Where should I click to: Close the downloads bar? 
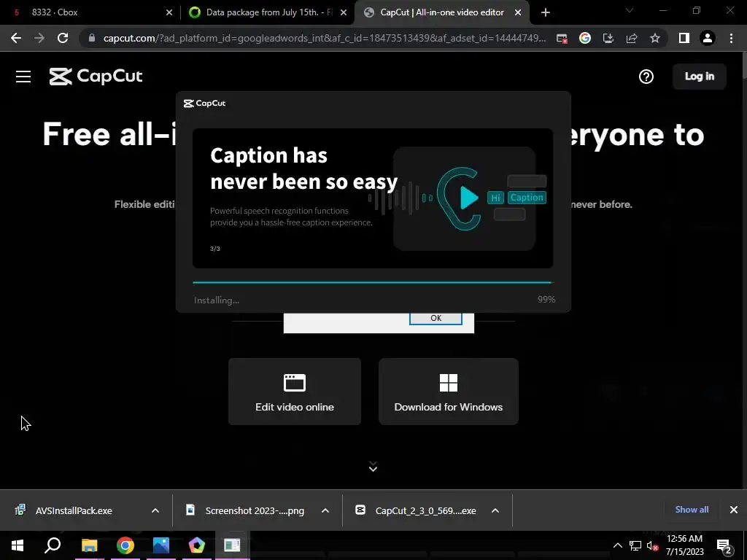point(734,510)
